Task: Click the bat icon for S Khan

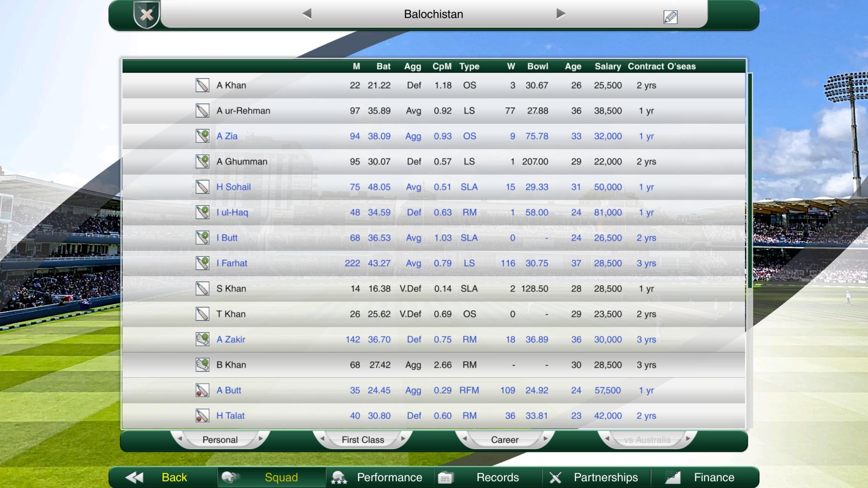Action: pyautogui.click(x=203, y=289)
